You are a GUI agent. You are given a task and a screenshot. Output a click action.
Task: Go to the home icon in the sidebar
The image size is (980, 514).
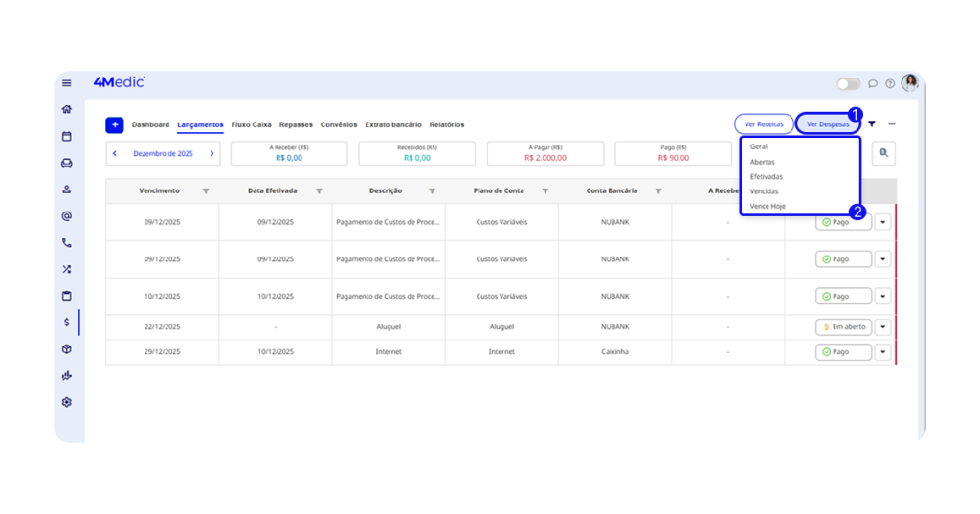[x=67, y=109]
